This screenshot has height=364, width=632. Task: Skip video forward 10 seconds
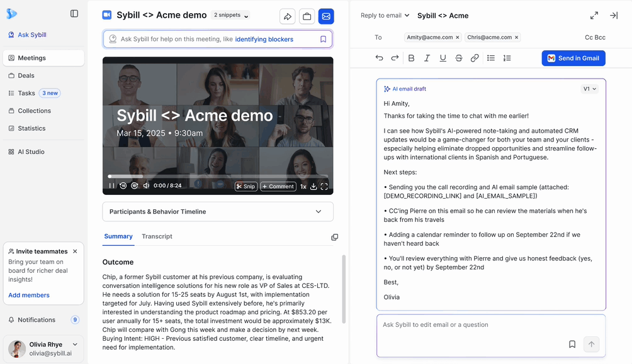click(x=135, y=185)
